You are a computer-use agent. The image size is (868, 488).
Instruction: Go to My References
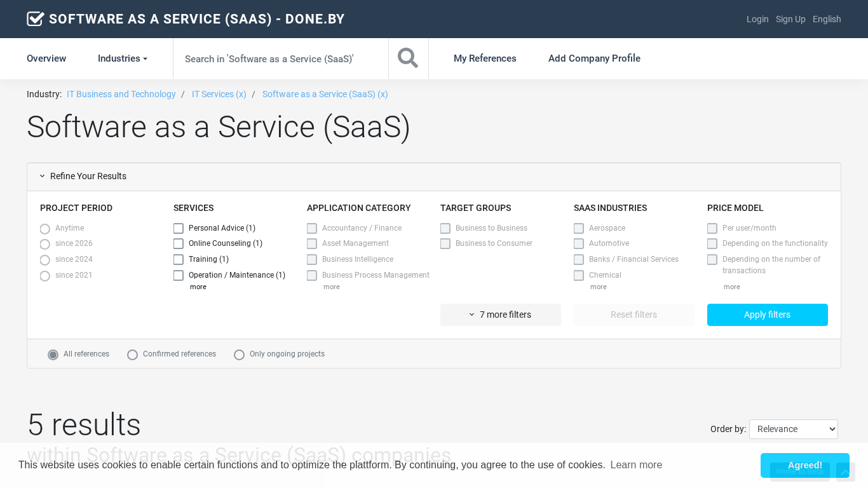click(485, 58)
